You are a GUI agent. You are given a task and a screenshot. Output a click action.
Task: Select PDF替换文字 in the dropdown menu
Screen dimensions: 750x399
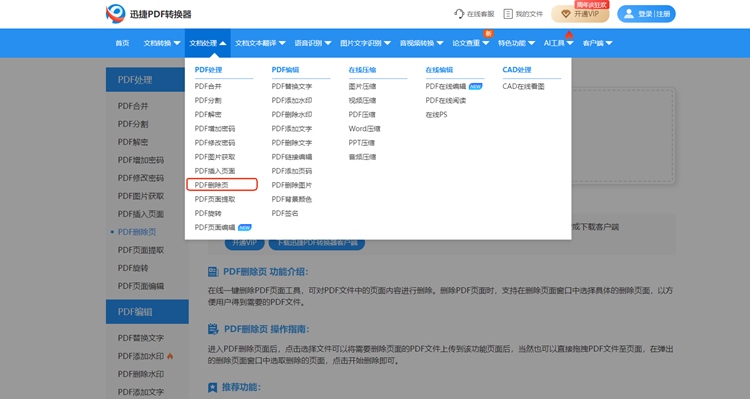(292, 87)
